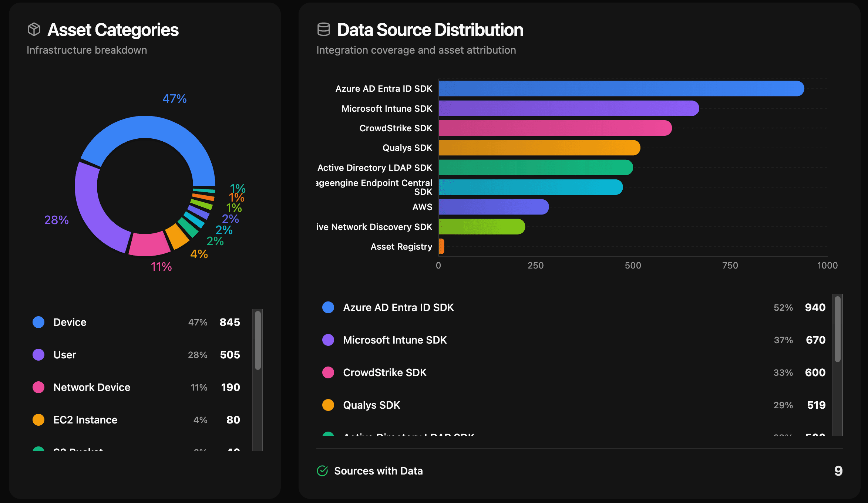Select the orange EC2 Instance legend dot

click(38, 420)
